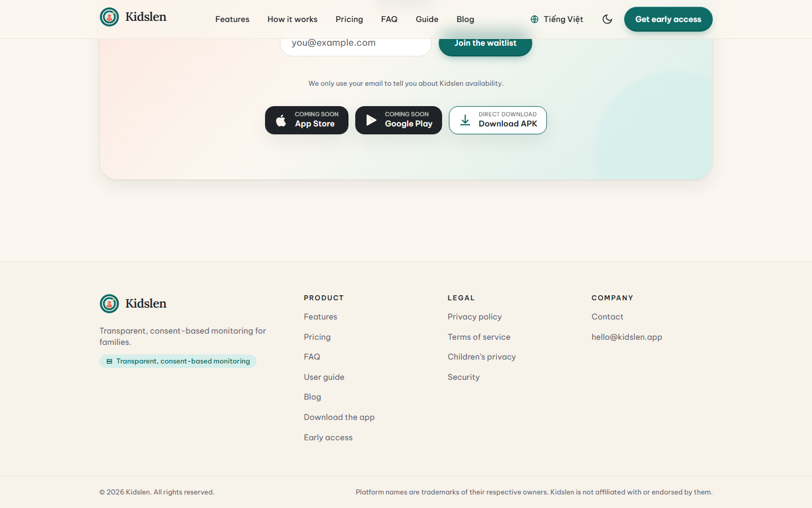
Task: Open the footer Pricing link
Action: click(317, 337)
